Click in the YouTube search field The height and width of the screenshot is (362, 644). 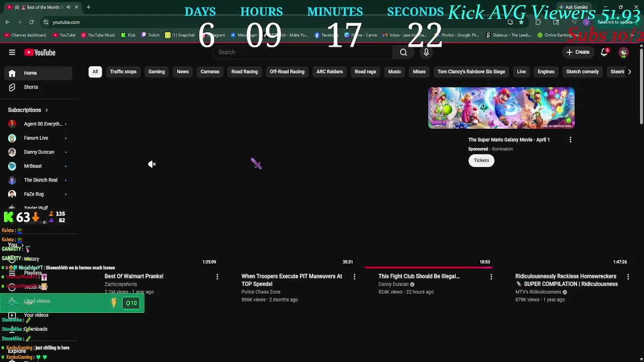tap(303, 52)
